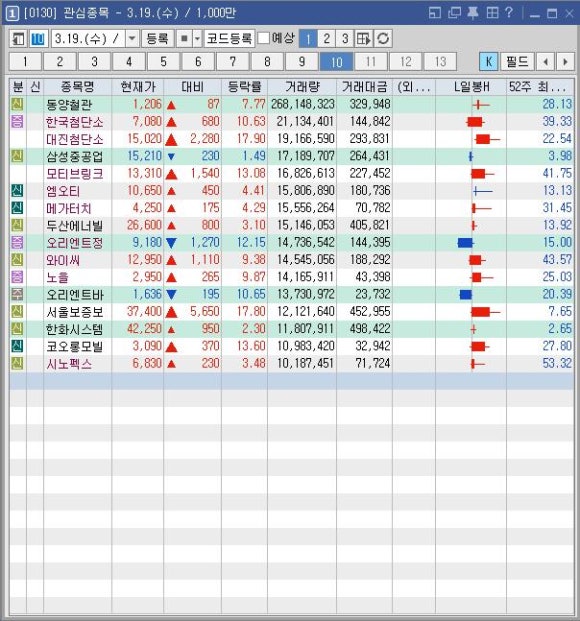Image resolution: width=580 pixels, height=621 pixels.
Task: Click the blue candlestick for 오리엔트정
Action: 465,242
